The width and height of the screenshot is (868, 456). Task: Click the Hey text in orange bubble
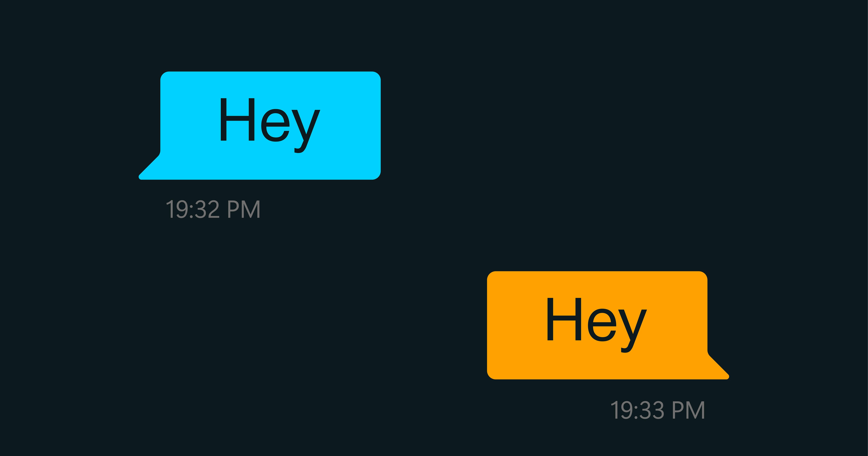click(597, 325)
